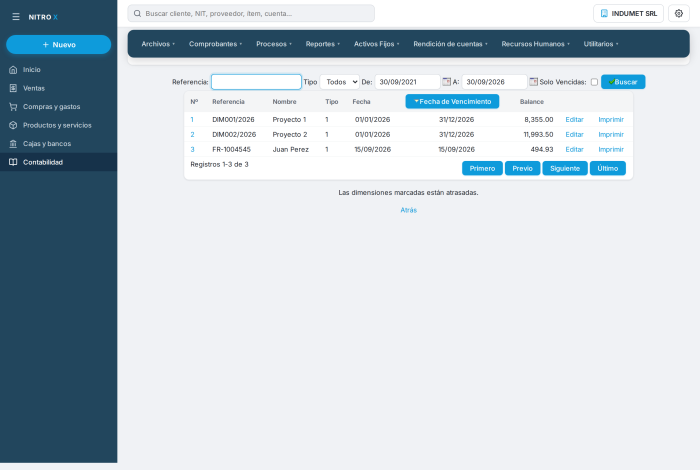This screenshot has height=470, width=700.
Task: Click the Balance column header
Action: [x=532, y=102]
